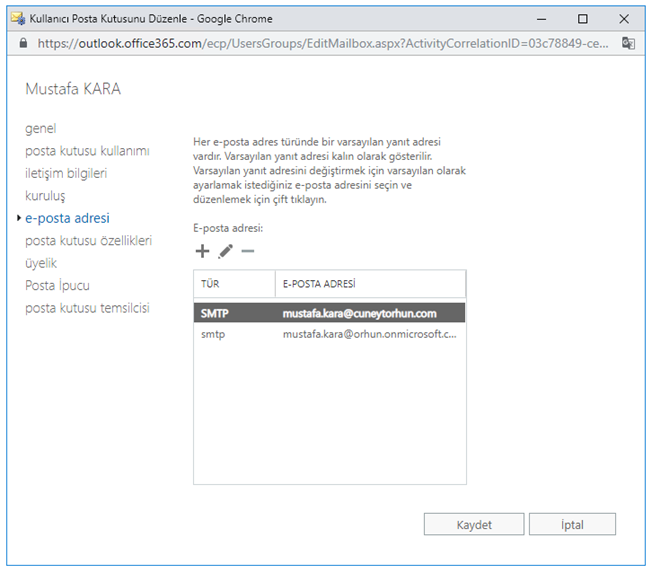This screenshot has height=573, width=652.
Task: Click the URL in the address bar
Action: [323, 43]
